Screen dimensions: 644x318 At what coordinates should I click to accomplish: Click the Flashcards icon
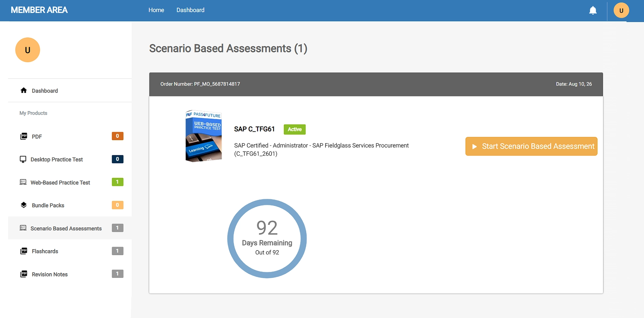(x=24, y=251)
